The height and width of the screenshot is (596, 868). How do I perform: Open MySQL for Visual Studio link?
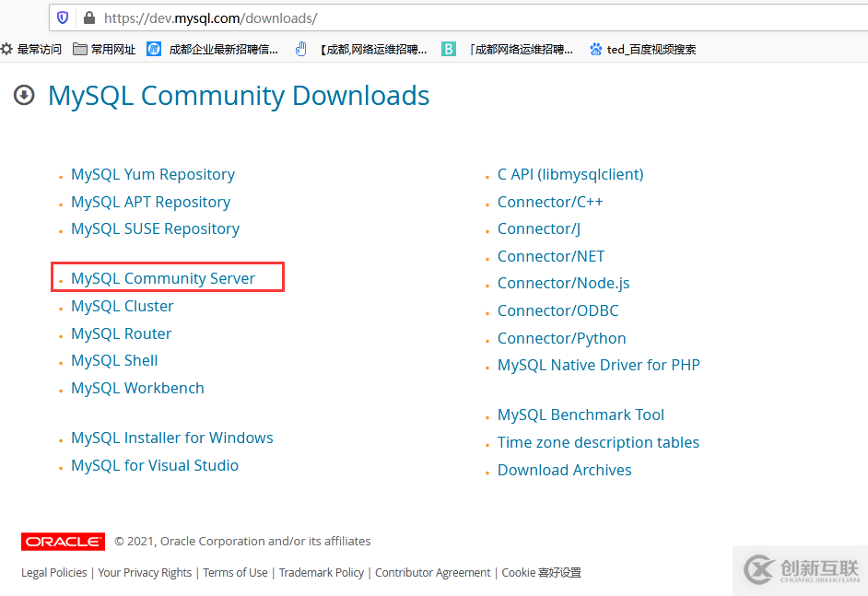[x=155, y=465]
